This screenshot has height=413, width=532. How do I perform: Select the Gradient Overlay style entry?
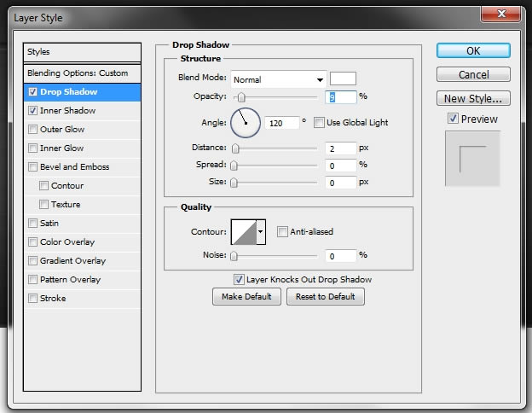pyautogui.click(x=82, y=261)
